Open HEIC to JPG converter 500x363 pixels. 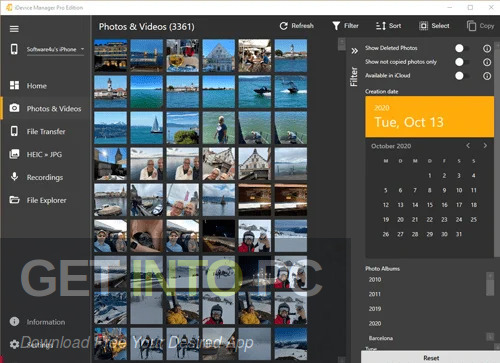pyautogui.click(x=44, y=155)
